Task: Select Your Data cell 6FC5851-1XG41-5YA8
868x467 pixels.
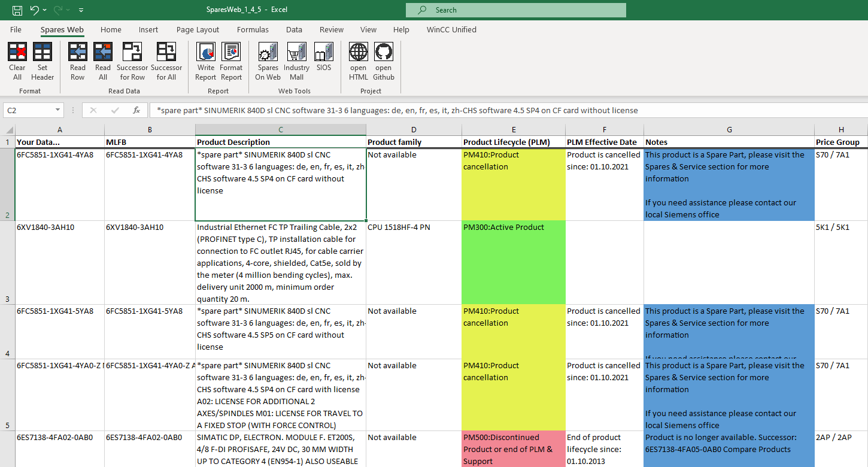Action: click(x=59, y=332)
